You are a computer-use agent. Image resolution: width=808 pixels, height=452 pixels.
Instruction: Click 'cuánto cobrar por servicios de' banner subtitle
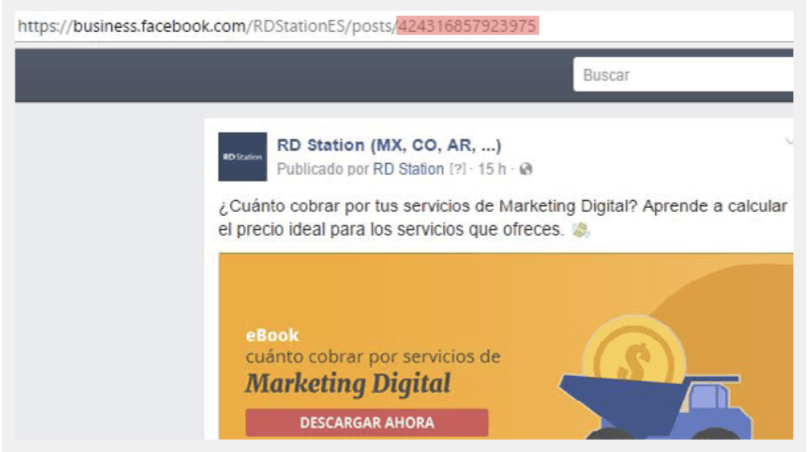(372, 357)
